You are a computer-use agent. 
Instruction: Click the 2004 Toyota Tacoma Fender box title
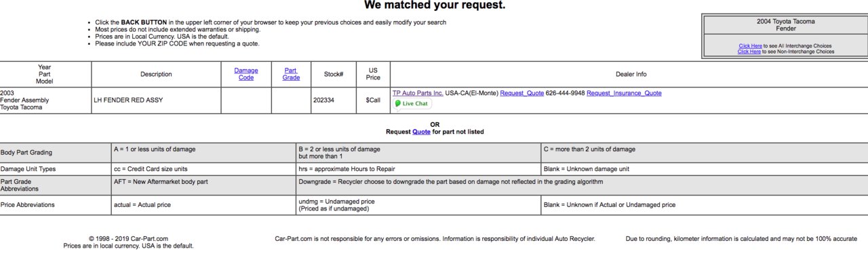point(785,25)
